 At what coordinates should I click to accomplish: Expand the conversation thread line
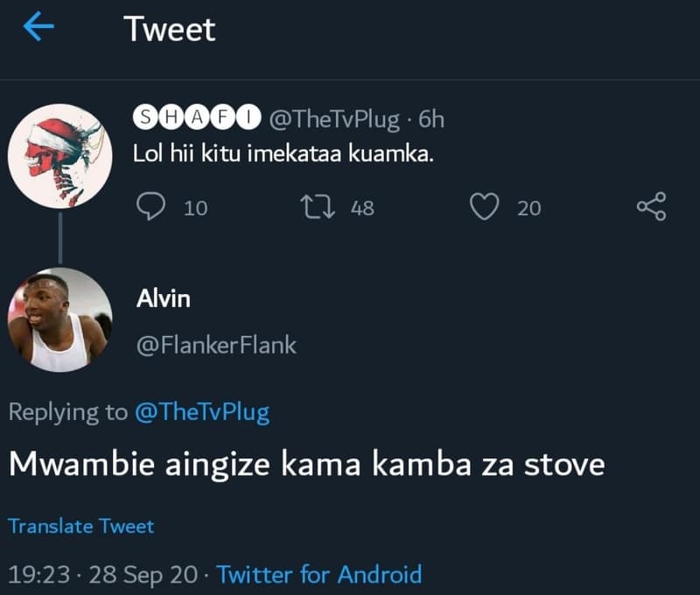(x=59, y=239)
